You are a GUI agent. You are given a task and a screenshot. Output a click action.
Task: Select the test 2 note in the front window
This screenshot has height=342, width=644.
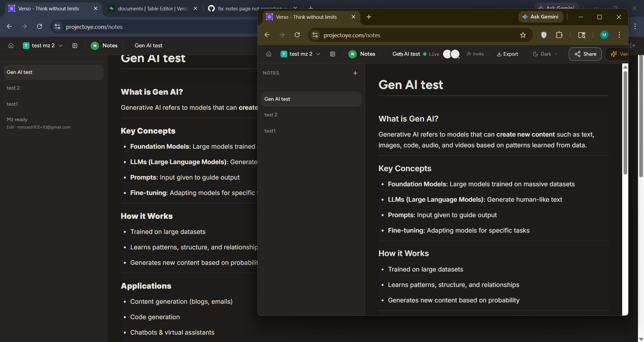pos(311,115)
